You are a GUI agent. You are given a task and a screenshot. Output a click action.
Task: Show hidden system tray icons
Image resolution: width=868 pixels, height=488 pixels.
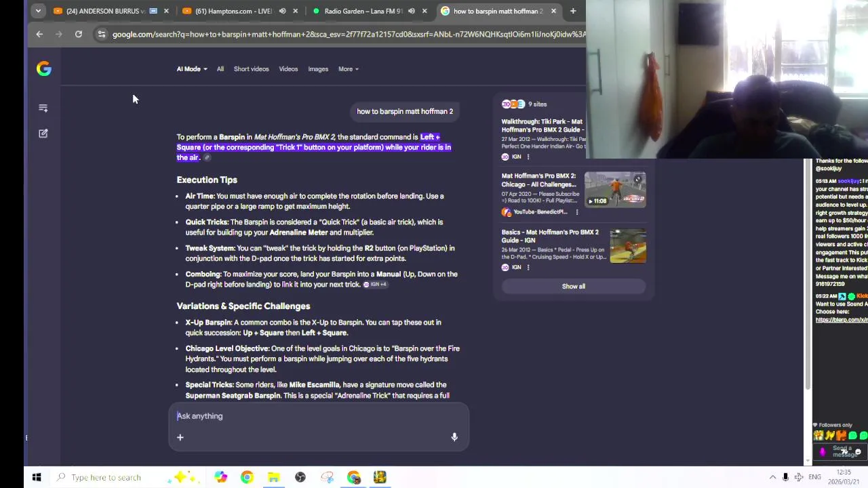pos(772,477)
